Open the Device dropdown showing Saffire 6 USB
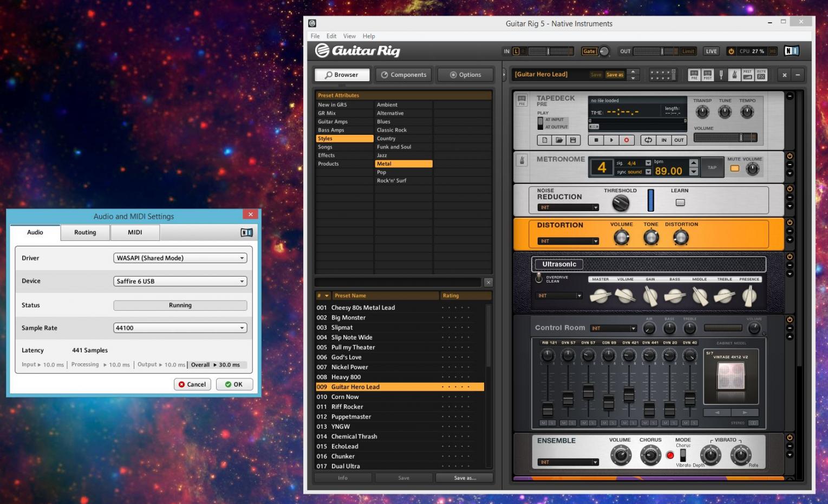This screenshot has width=828, height=504. 180,282
